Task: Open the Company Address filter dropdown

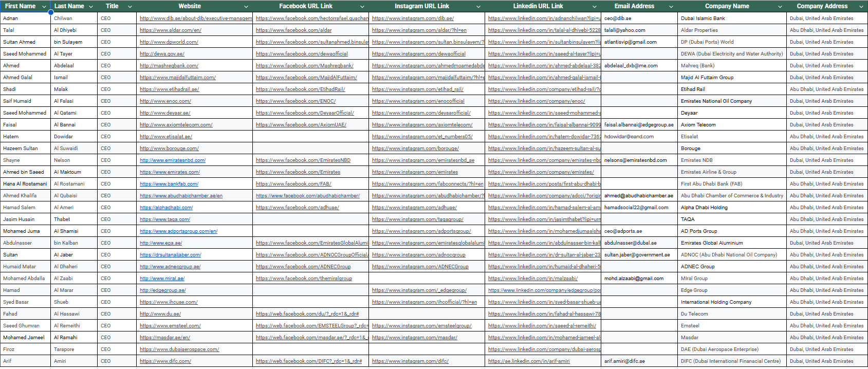Action: tap(861, 7)
